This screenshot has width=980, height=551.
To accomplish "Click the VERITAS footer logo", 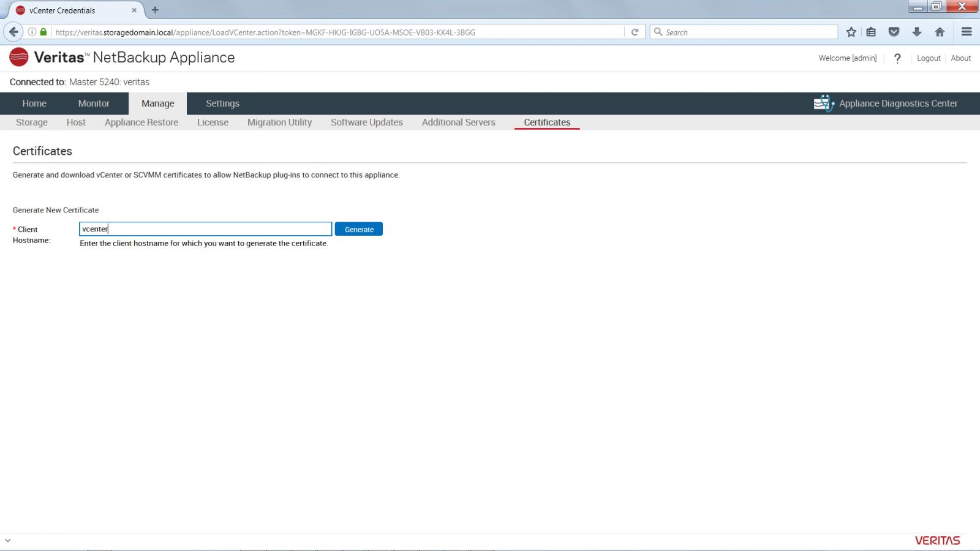I will point(937,541).
